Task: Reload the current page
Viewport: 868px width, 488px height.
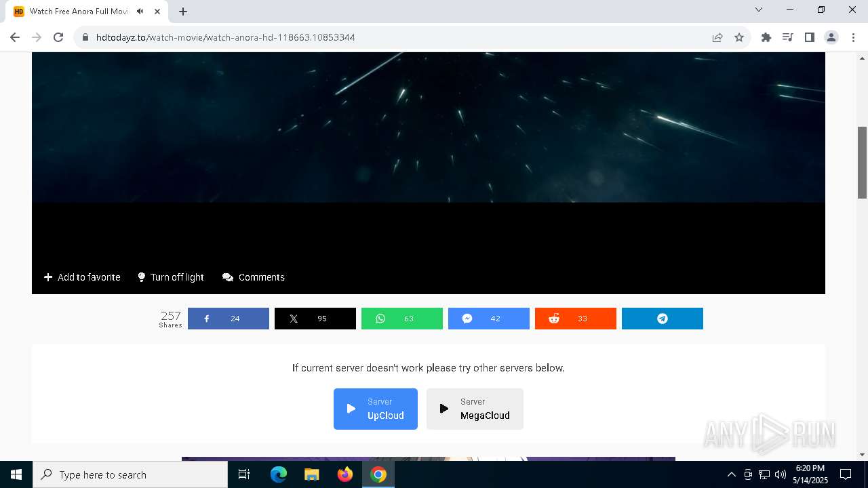Action: coord(58,37)
